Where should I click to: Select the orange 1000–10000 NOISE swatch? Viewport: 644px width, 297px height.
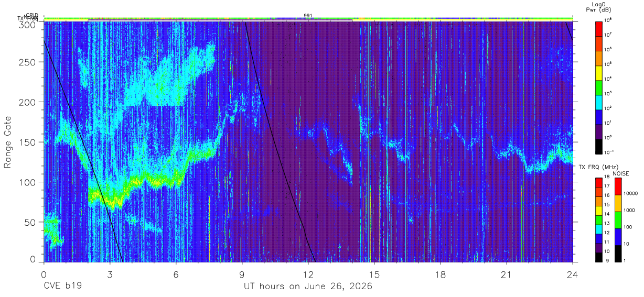(x=618, y=203)
